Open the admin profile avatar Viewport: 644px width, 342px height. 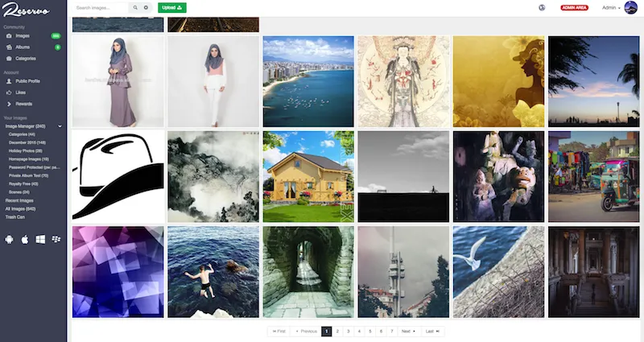pyautogui.click(x=630, y=7)
